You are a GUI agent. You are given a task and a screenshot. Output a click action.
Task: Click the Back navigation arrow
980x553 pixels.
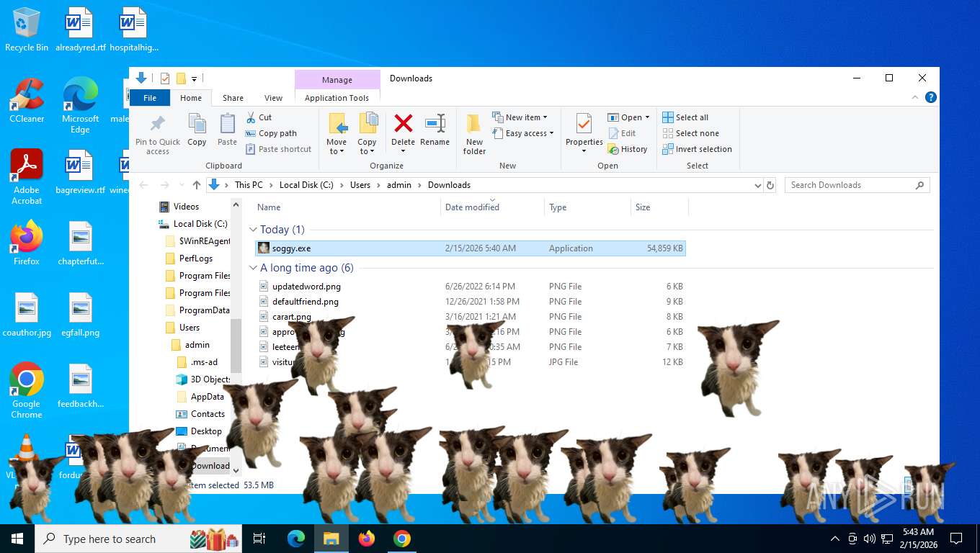coord(144,185)
